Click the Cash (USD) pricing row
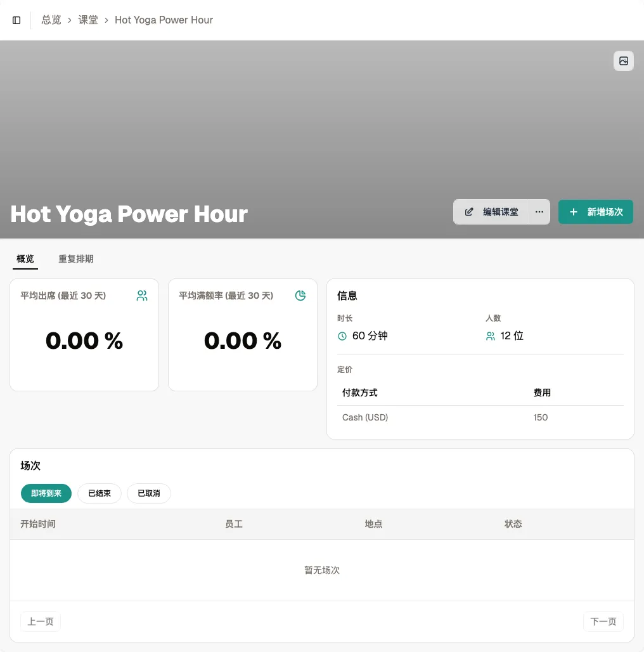The height and width of the screenshot is (652, 644). [x=480, y=417]
